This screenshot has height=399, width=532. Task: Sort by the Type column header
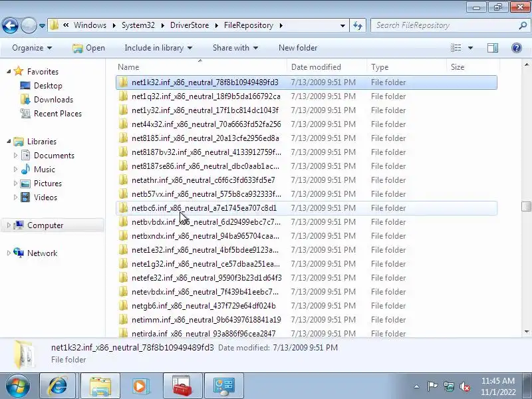[x=406, y=67]
